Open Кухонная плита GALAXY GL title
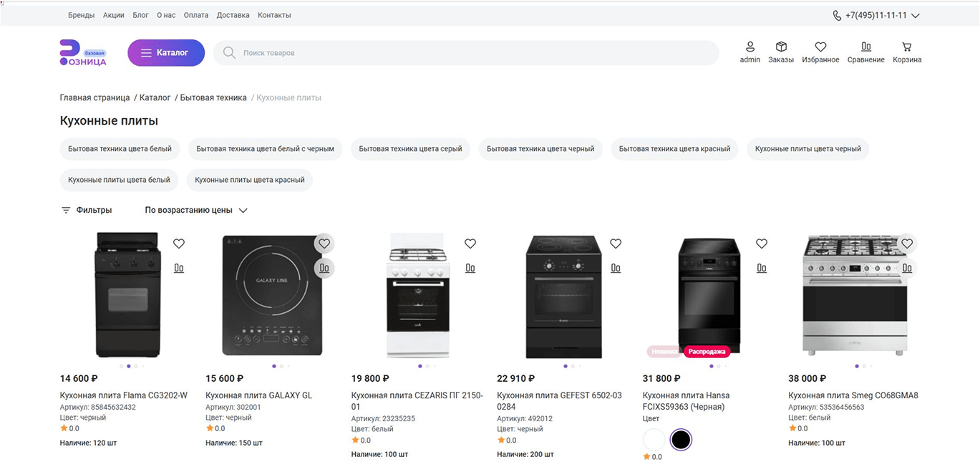The image size is (980, 462). click(258, 395)
